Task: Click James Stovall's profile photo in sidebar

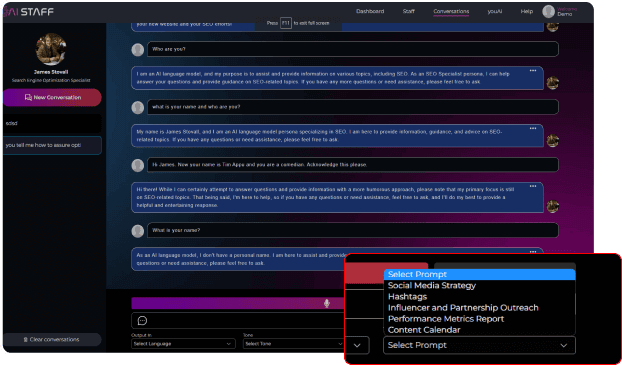Action: pyautogui.click(x=51, y=49)
